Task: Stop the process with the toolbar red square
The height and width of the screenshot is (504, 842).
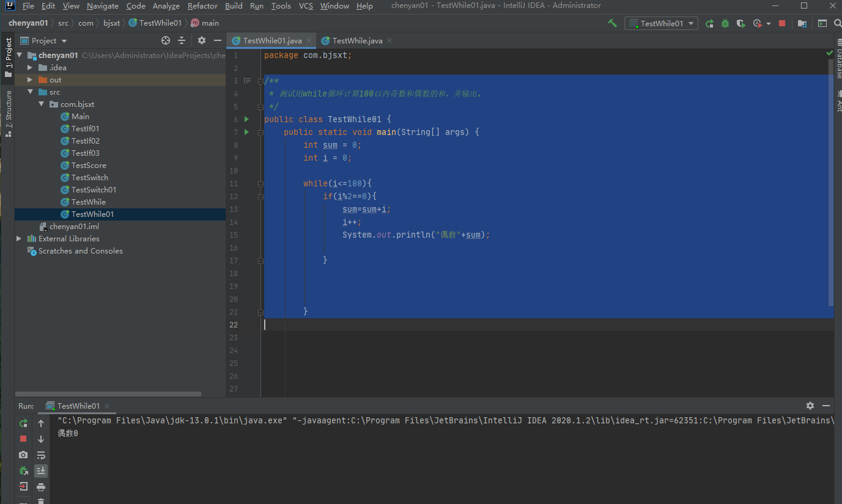Action: (x=781, y=23)
